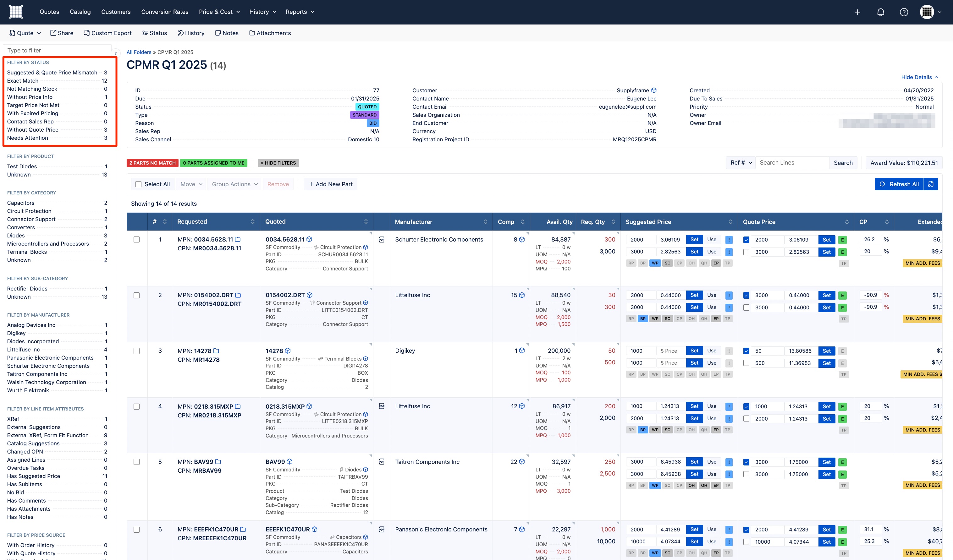The image size is (953, 560).
Task: Click BP price source tag in row 2
Action: pos(643,318)
